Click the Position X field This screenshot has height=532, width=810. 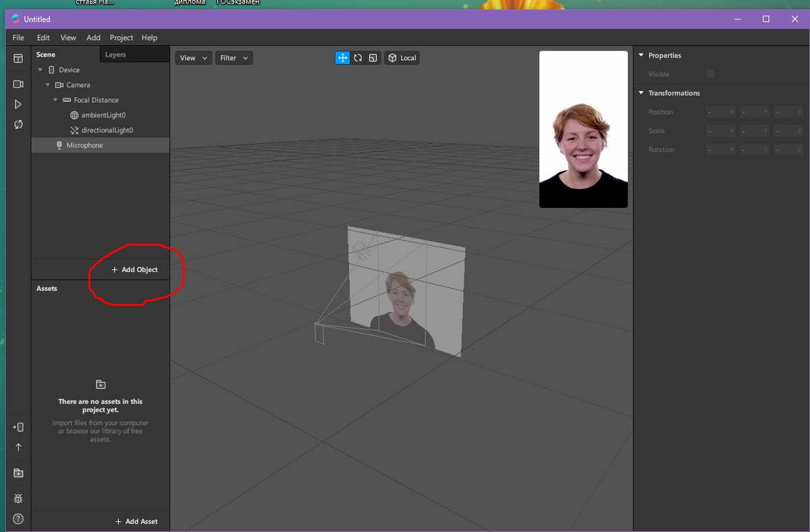pyautogui.click(x=720, y=112)
